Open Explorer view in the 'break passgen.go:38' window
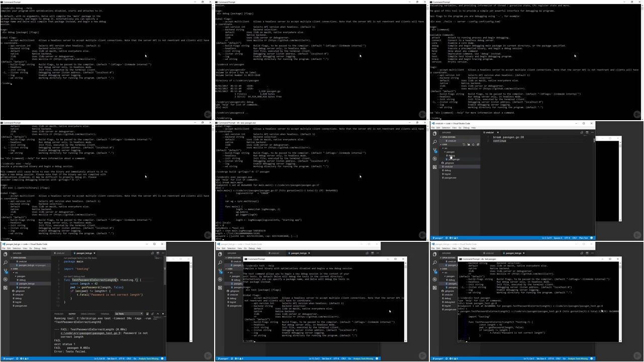644x362 pixels. [x=435, y=133]
